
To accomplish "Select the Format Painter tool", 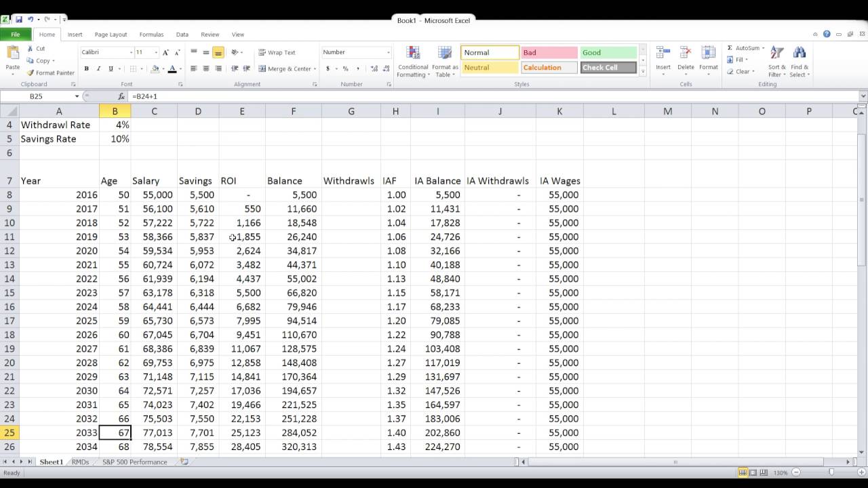I will click(x=51, y=73).
